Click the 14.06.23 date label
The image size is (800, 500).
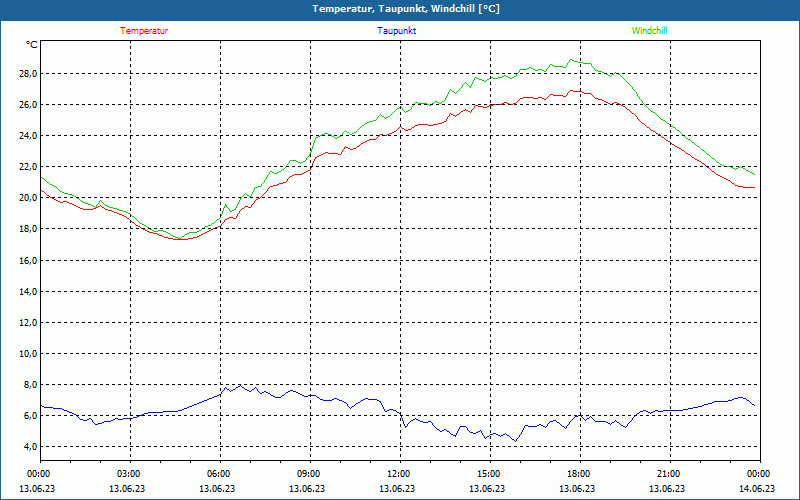coord(757,488)
